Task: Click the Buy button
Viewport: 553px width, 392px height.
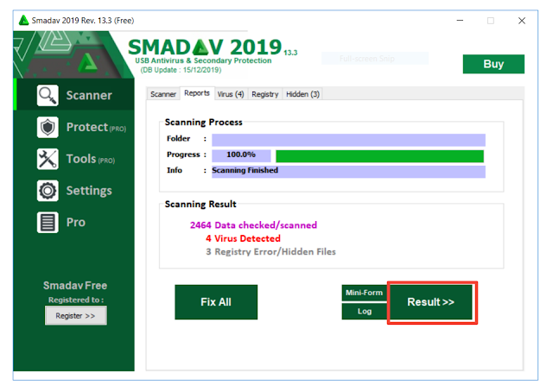Action: tap(493, 64)
